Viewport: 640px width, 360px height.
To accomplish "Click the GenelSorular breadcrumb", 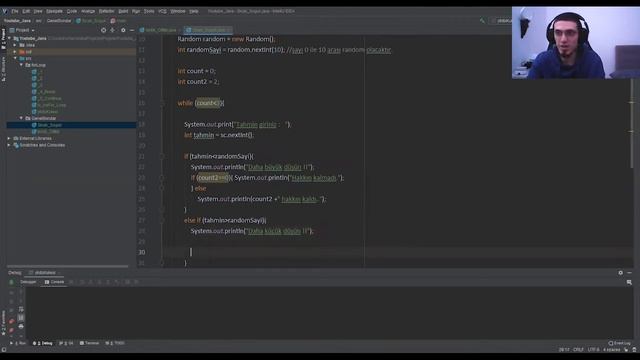I will 59,20.
